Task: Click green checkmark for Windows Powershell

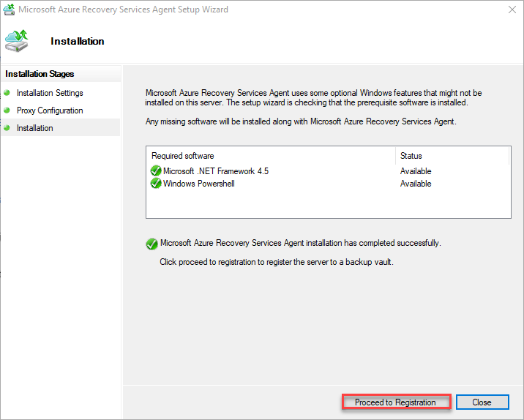Action: click(156, 184)
